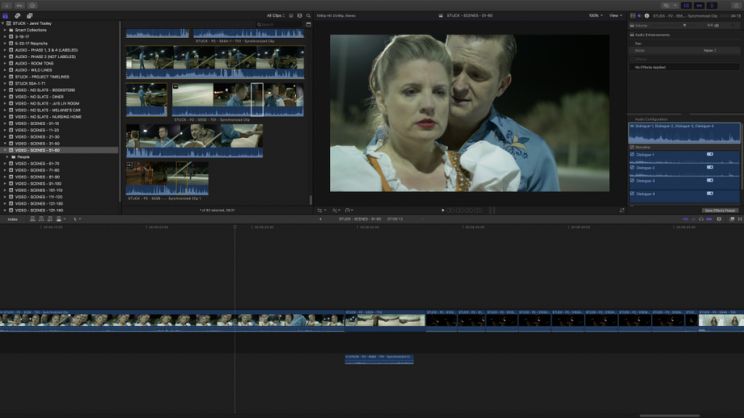Go back in timeline history arrow
This screenshot has height=418, width=744.
320,219
